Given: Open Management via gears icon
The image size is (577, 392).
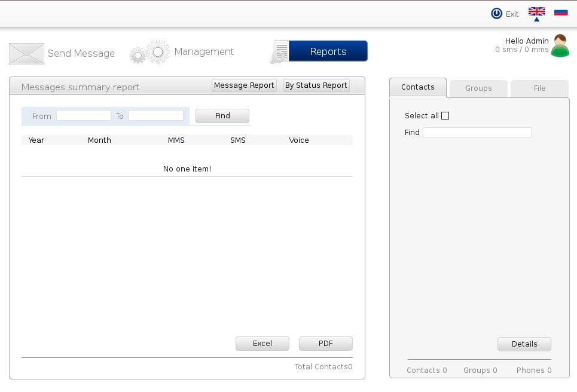Looking at the screenshot, I should [149, 52].
